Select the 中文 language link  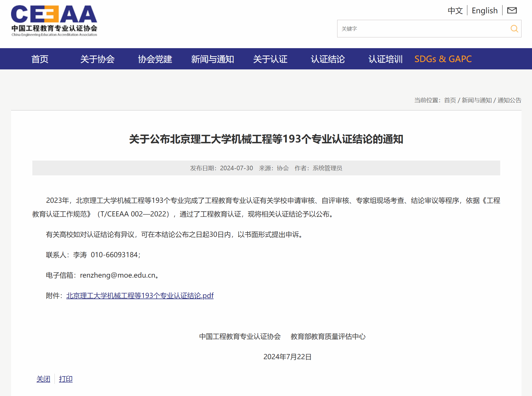tap(455, 10)
